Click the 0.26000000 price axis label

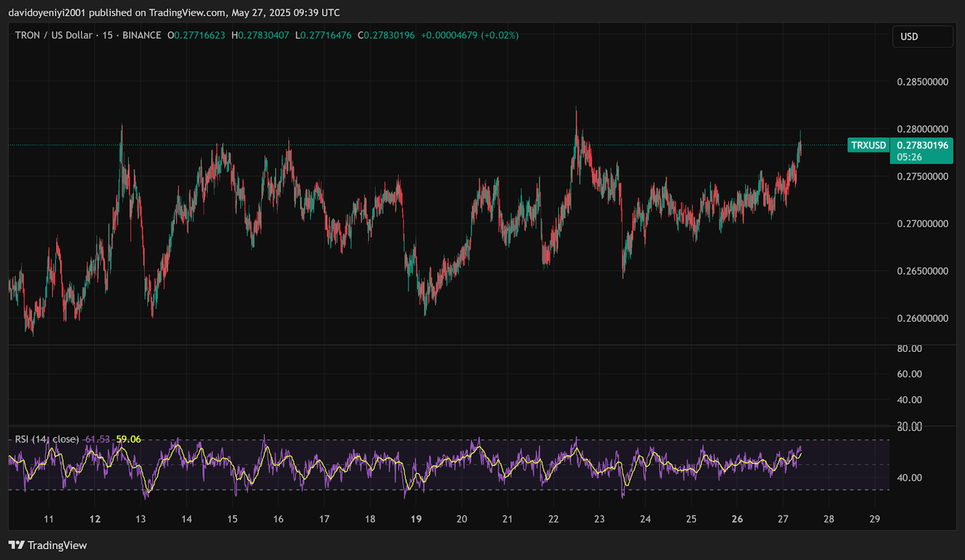point(922,318)
